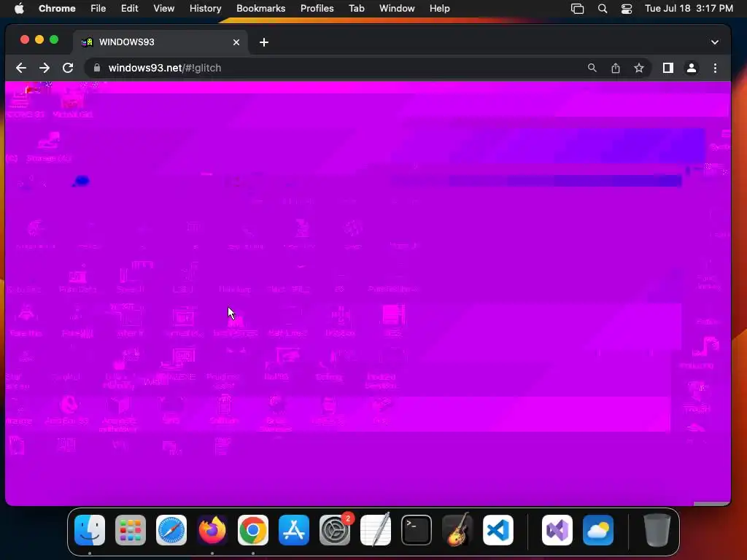Open Spotlight search in menu bar
The height and width of the screenshot is (560, 747).
(602, 9)
